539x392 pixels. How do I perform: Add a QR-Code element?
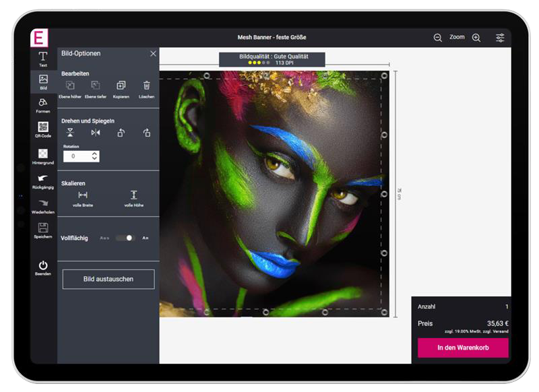click(43, 129)
